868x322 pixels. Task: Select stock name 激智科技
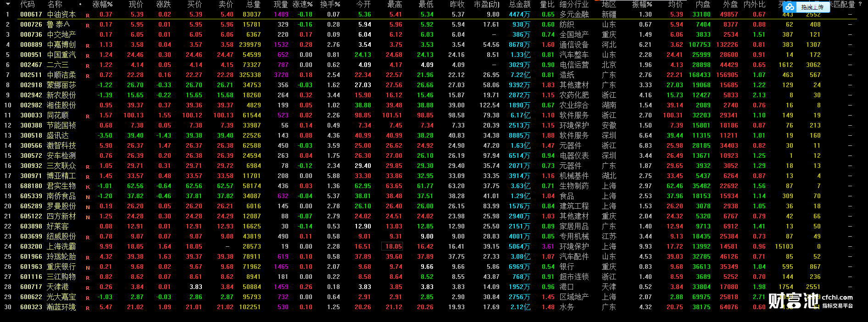61,145
